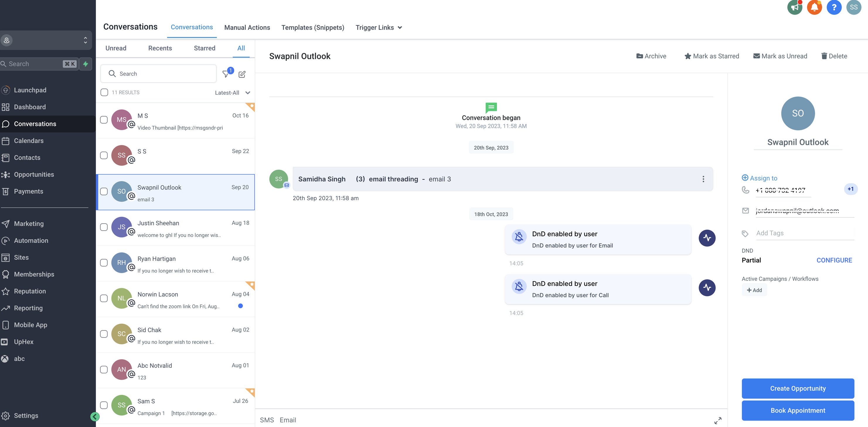The image size is (868, 427).
Task: Expand the Latest-All sort dropdown
Action: pos(232,93)
